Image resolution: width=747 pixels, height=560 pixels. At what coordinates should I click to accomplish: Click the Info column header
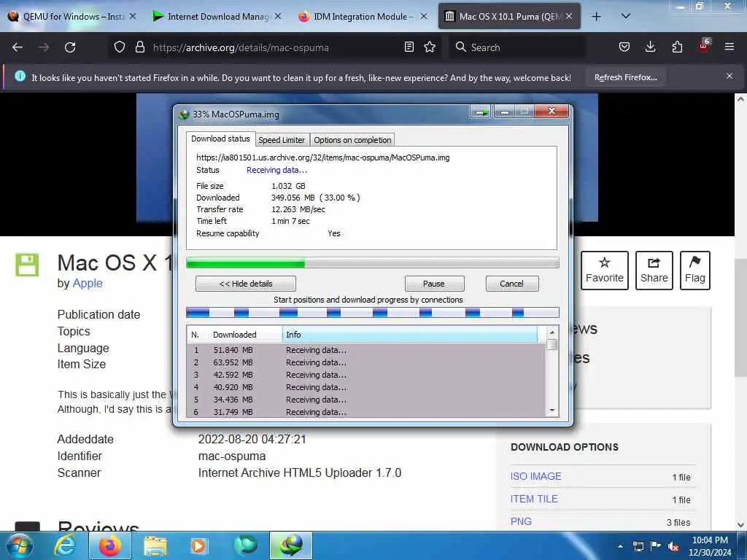tap(410, 334)
